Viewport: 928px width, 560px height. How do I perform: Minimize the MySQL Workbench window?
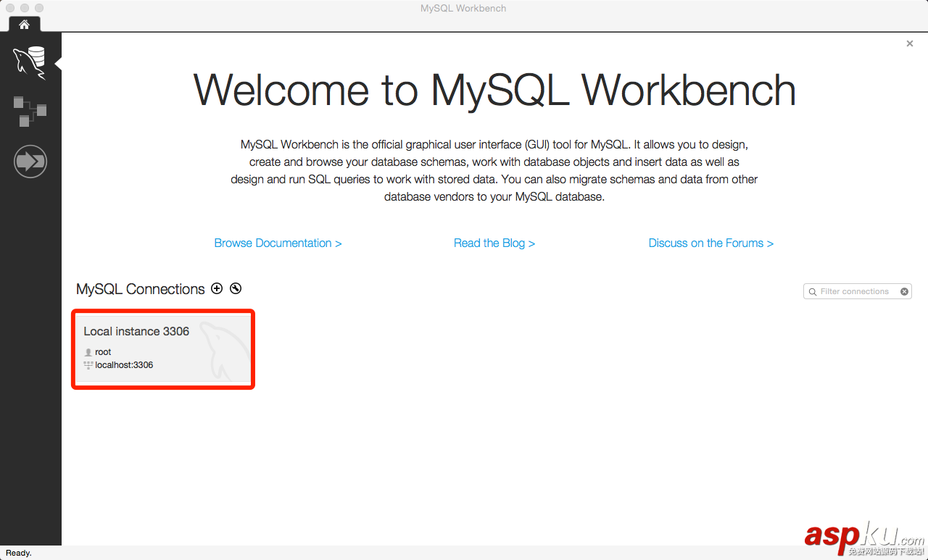click(x=25, y=8)
